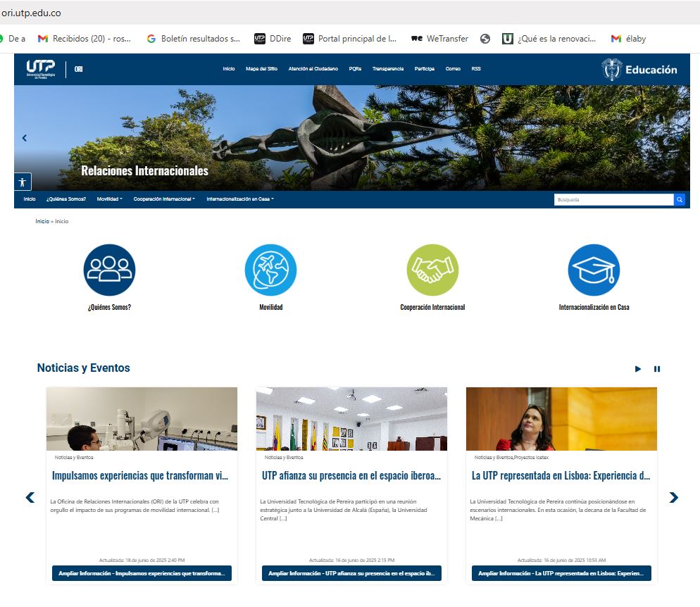Click Ampliar Información - UTP afianza button

tap(352, 573)
